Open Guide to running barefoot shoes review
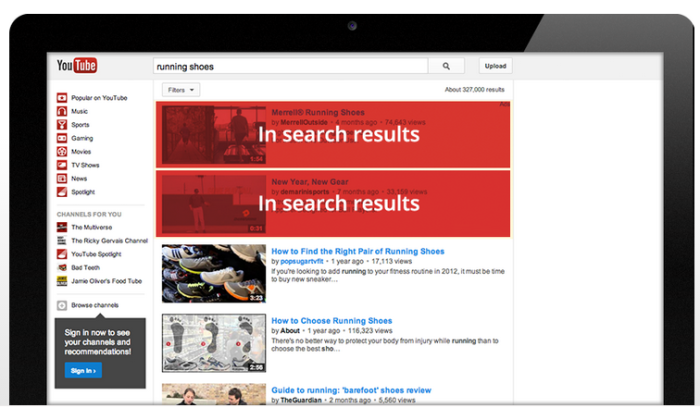This screenshot has width=700, height=420. click(x=351, y=390)
